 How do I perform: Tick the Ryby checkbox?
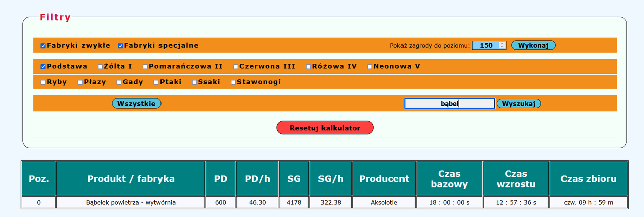43,82
